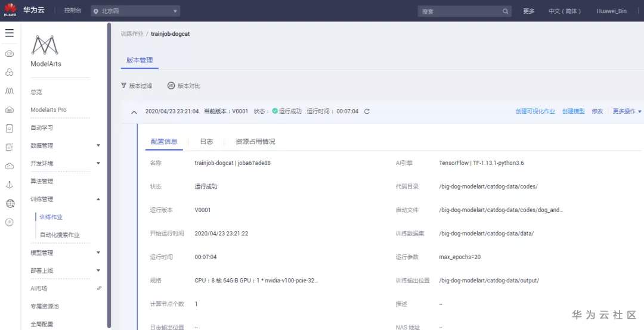Click the Huawei logo icon
This screenshot has height=330, width=644.
pyautogui.click(x=10, y=10)
